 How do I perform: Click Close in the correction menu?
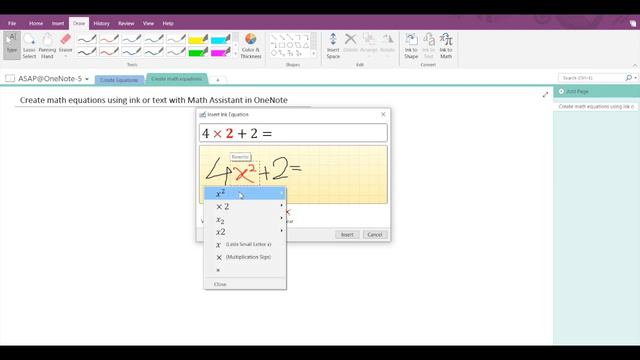tap(244, 284)
